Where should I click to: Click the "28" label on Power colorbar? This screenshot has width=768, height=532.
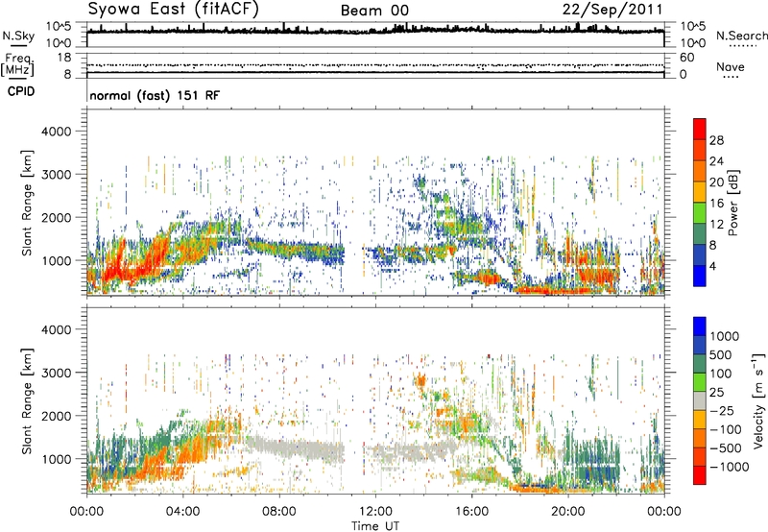tap(716, 140)
